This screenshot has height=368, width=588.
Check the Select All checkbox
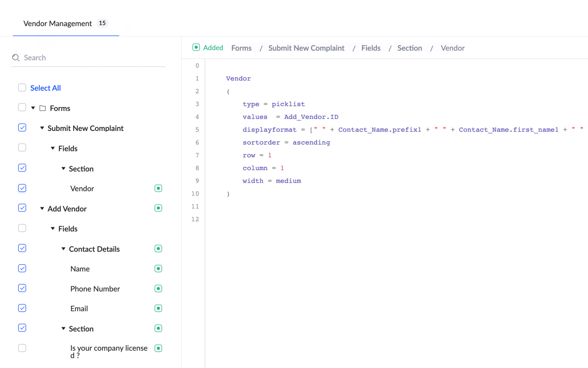(x=22, y=87)
